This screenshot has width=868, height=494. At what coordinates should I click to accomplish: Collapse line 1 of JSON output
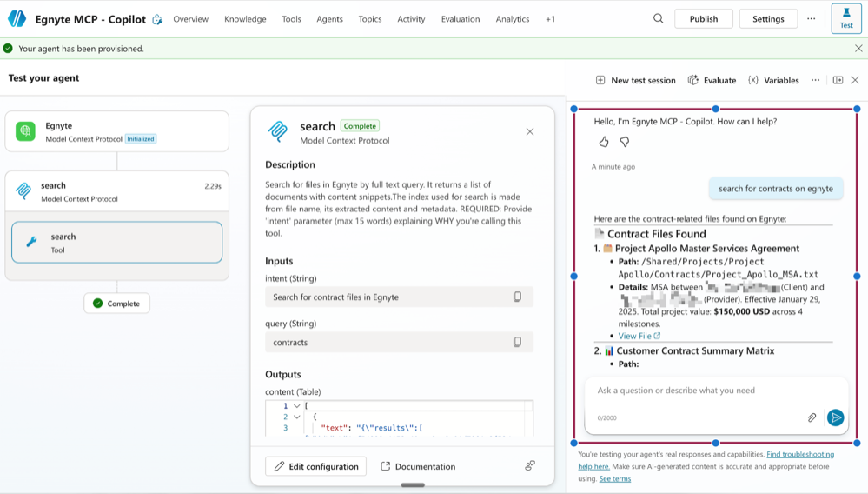pos(297,406)
